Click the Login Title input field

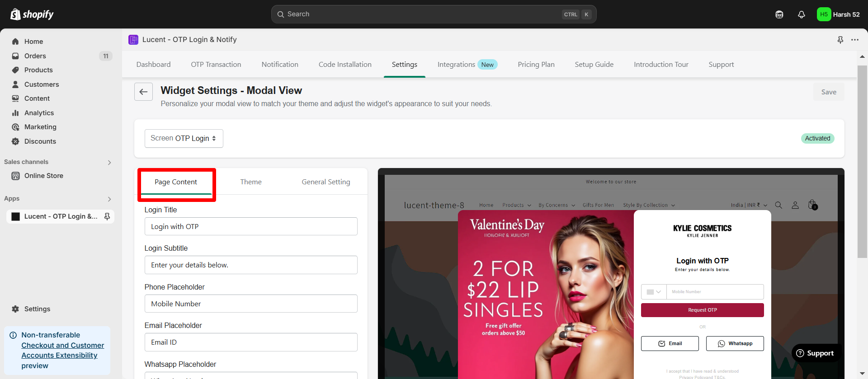click(251, 226)
